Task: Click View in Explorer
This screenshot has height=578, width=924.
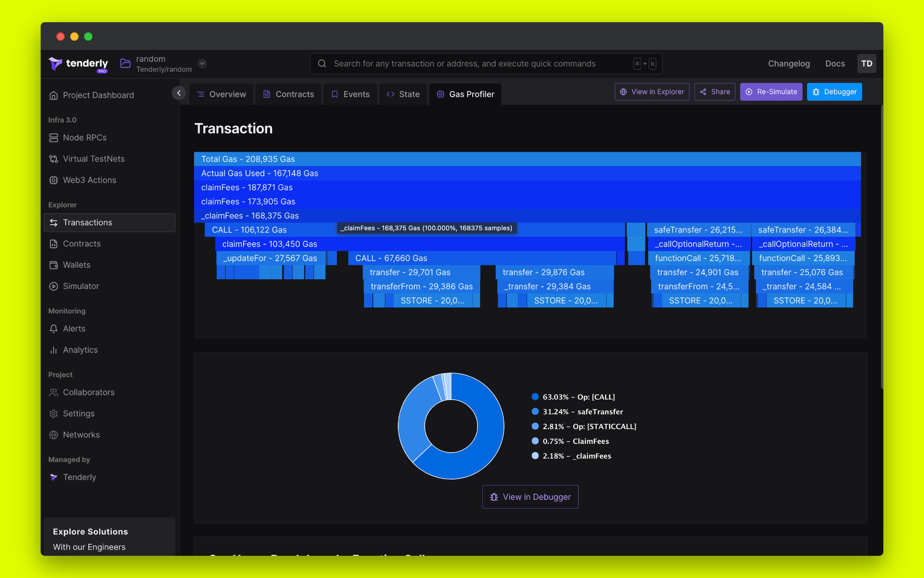Action: point(651,92)
